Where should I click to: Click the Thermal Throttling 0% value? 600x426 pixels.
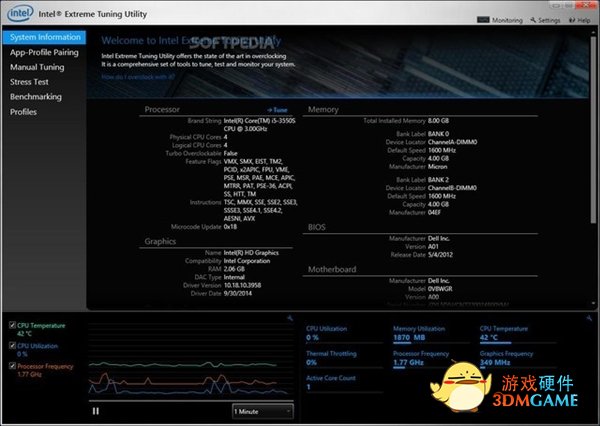click(x=311, y=362)
